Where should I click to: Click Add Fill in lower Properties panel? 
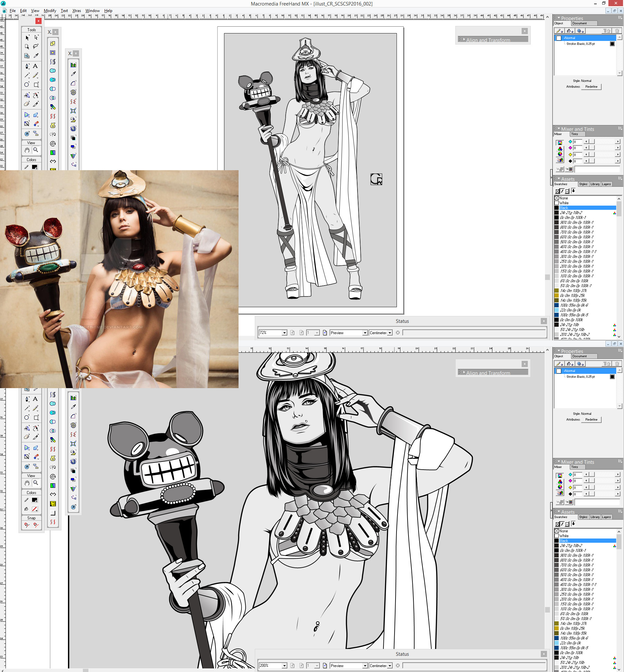(570, 364)
